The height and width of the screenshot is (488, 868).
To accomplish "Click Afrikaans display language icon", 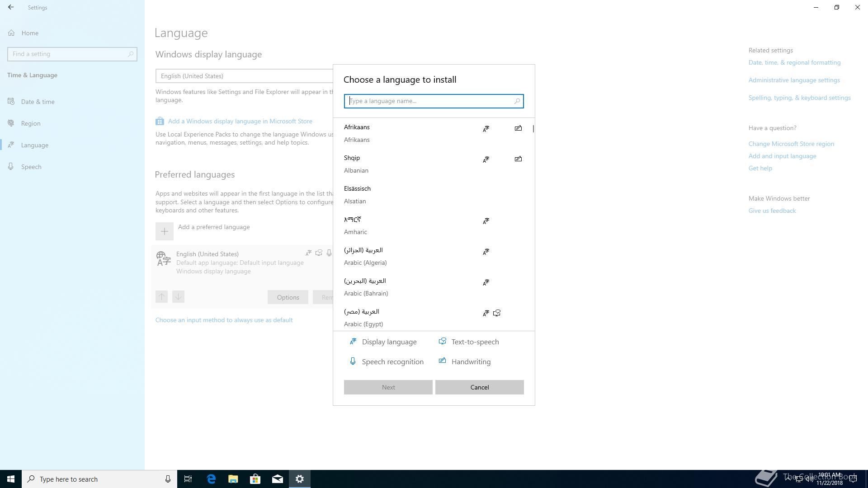I will point(486,129).
